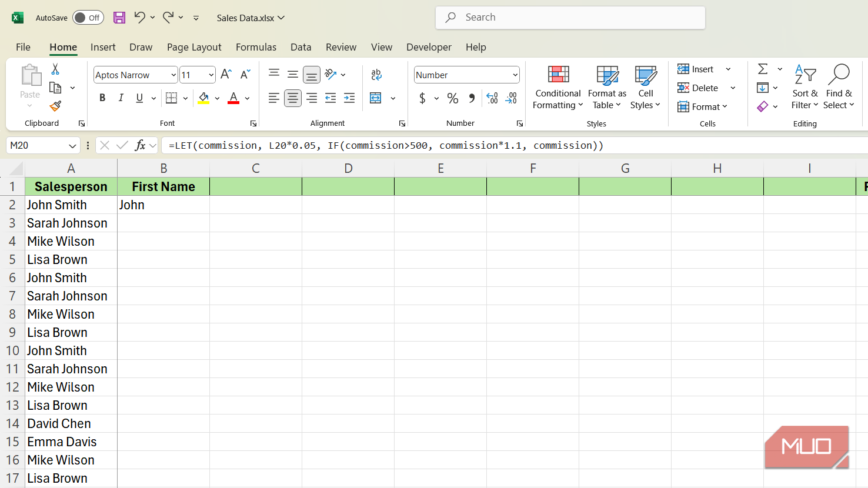Select column D header

pos(348,168)
